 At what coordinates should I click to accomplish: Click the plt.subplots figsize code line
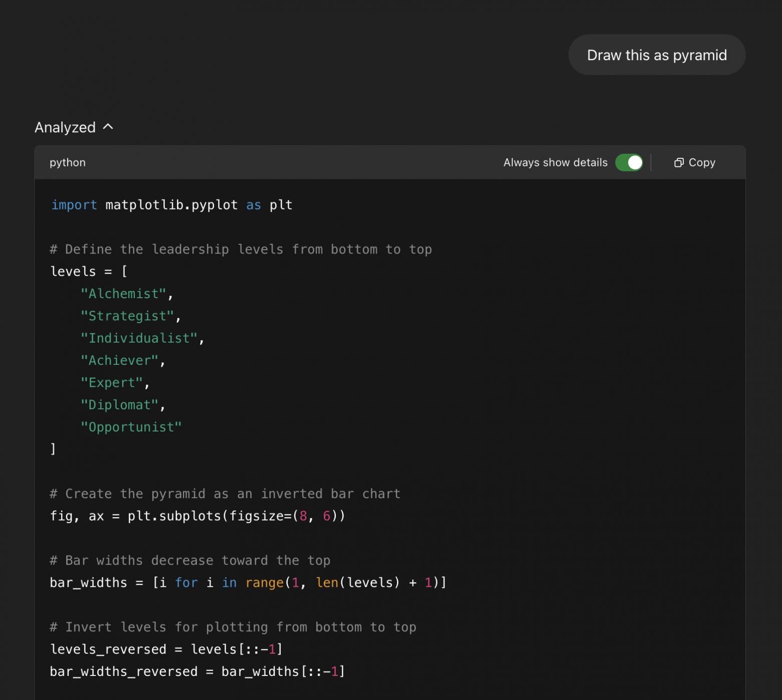(x=198, y=516)
